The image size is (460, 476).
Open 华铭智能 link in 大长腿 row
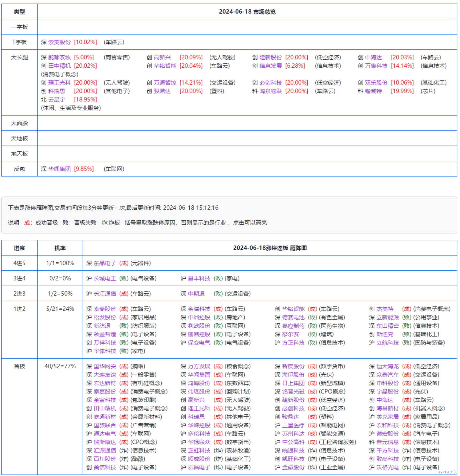[165, 66]
